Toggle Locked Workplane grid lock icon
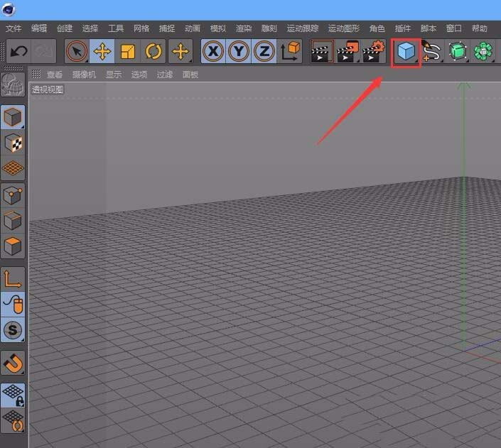This screenshot has height=448, width=501. pyautogui.click(x=13, y=395)
